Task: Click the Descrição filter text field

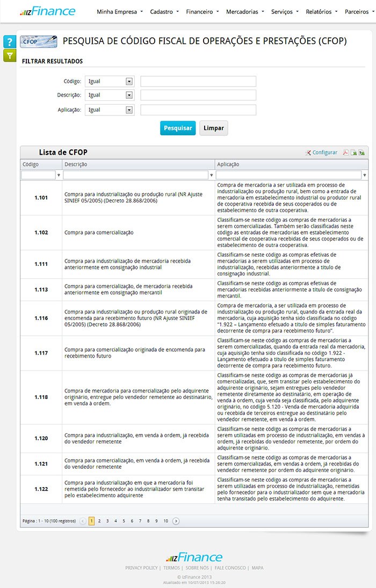Action: click(198, 96)
